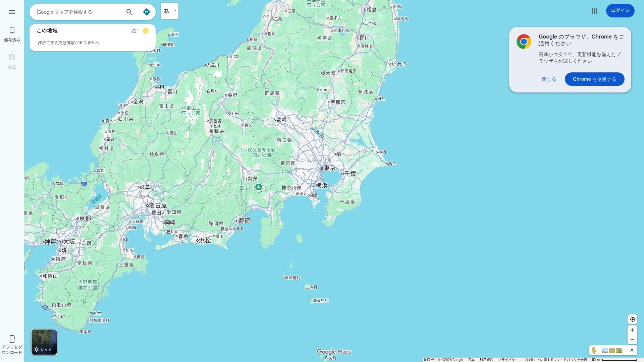This screenshot has height=362, width=644.
Task: Click the 郡山 city label
Action: tap(365, 37)
